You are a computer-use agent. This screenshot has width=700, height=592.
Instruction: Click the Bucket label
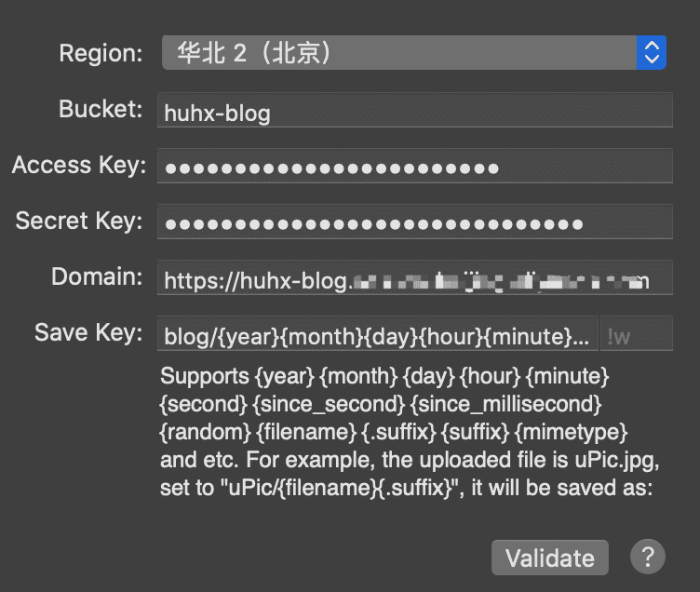101,109
